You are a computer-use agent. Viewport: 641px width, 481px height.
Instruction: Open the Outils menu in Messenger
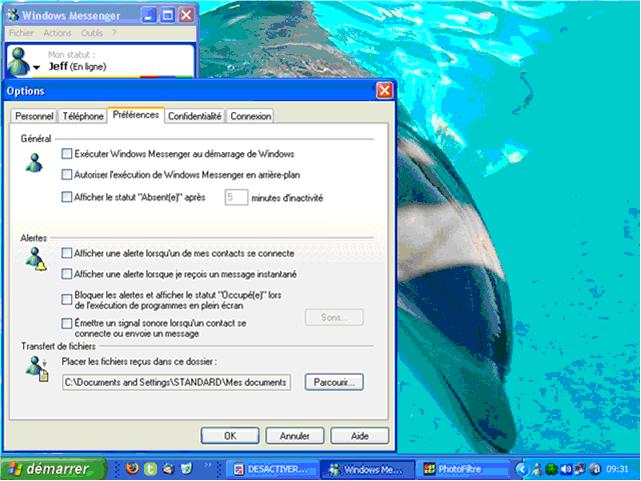click(x=92, y=33)
